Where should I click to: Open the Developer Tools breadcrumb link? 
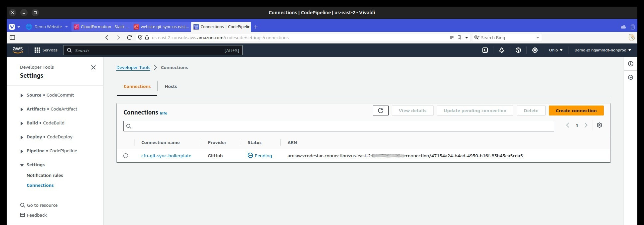[x=133, y=67]
